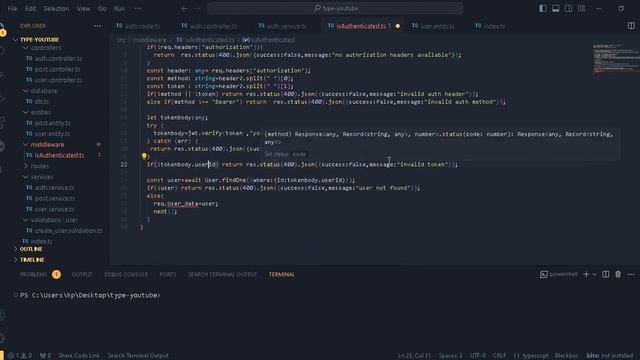Screen dimensions: 640x360
Task: Click the Ln 22, Col 21 cursor position
Action: click(x=414, y=356)
